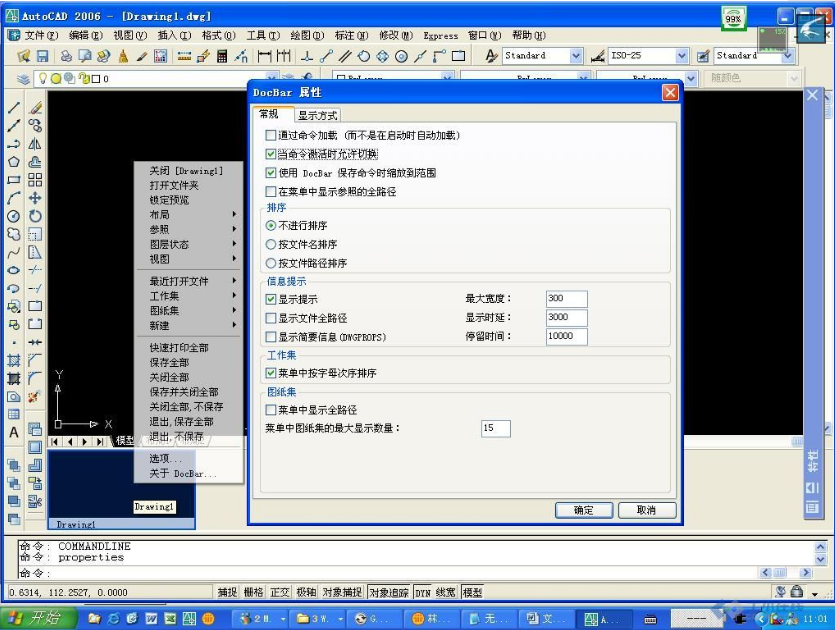Open the Layer Properties Manager icon
This screenshot has height=630, width=835.
pos(23,79)
